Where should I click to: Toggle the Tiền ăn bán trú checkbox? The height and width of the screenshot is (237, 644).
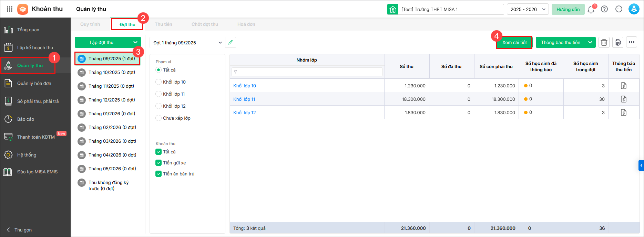click(159, 174)
